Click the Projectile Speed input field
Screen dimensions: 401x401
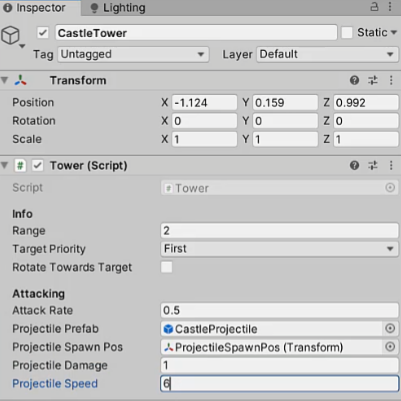pos(279,384)
